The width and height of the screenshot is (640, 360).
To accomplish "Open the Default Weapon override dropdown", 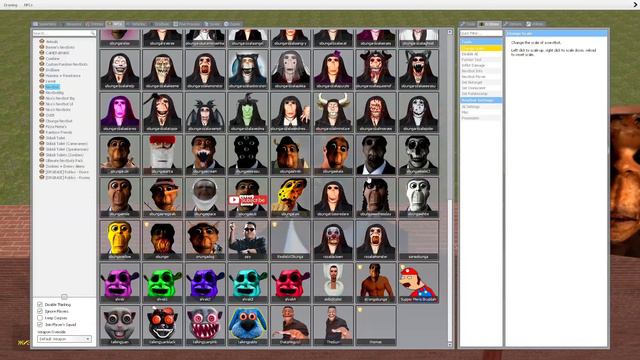I will point(64,339).
